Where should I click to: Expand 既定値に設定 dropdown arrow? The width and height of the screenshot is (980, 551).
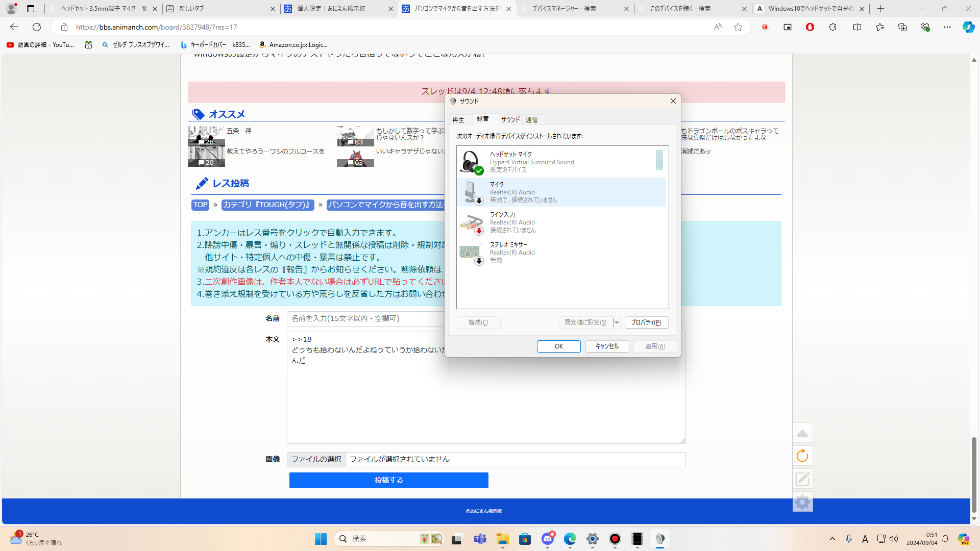617,322
